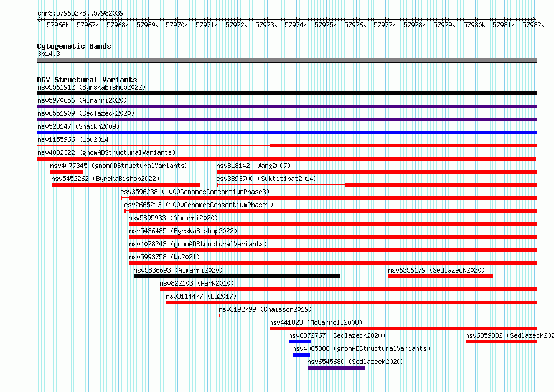Open esv3893700 (Suktitipat2014) label
This screenshot has width=554, height=392.
click(266, 179)
